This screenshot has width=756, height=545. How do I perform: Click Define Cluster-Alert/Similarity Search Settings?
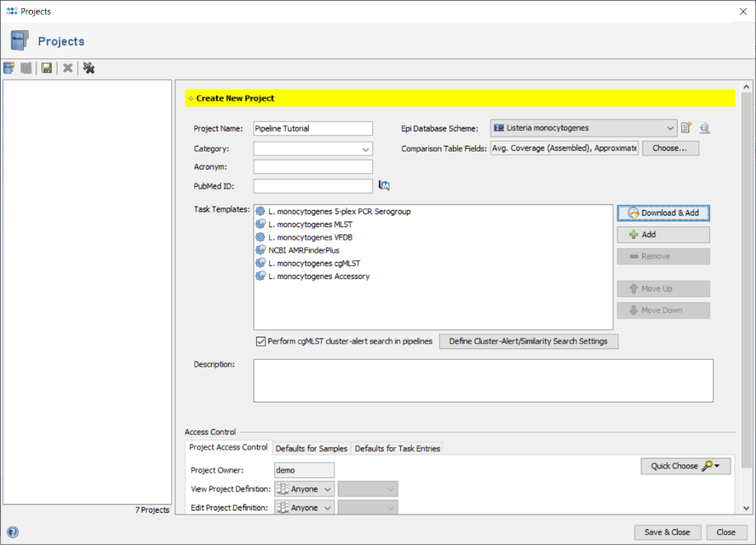click(528, 342)
